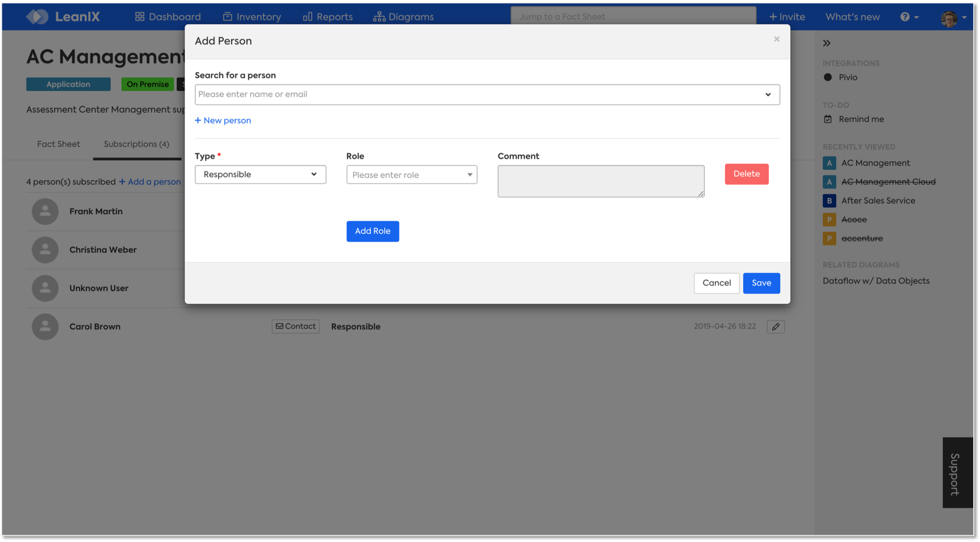
Task: Save the new person subscription
Action: coord(761,283)
